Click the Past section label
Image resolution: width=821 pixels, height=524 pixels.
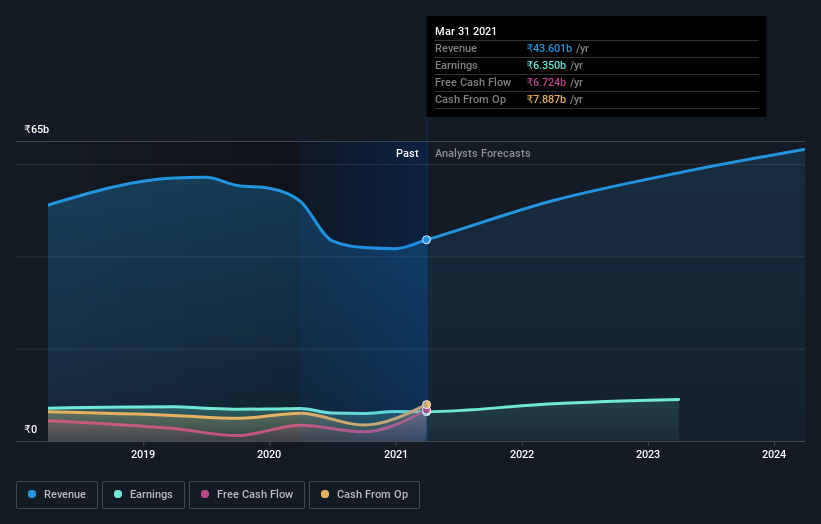point(407,153)
